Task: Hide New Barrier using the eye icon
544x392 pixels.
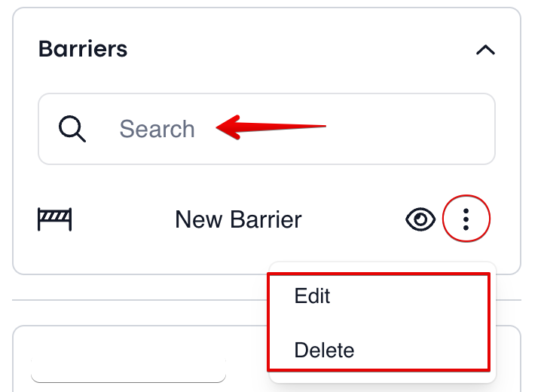Action: click(420, 219)
